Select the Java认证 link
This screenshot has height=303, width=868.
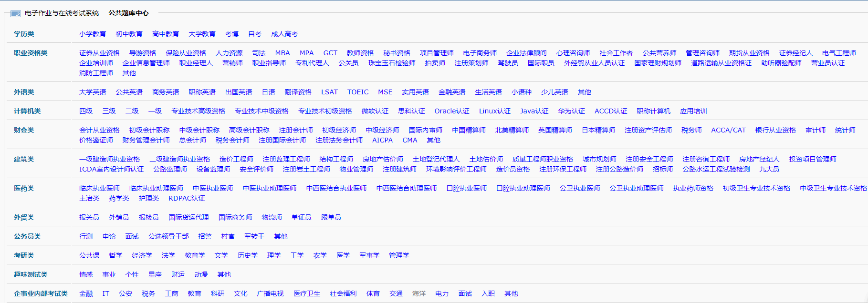tap(534, 111)
